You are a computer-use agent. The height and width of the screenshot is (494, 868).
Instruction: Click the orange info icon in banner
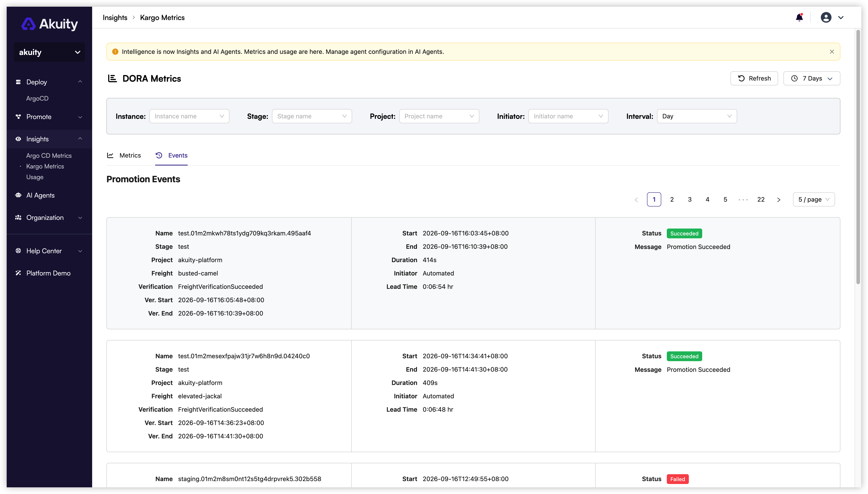115,52
